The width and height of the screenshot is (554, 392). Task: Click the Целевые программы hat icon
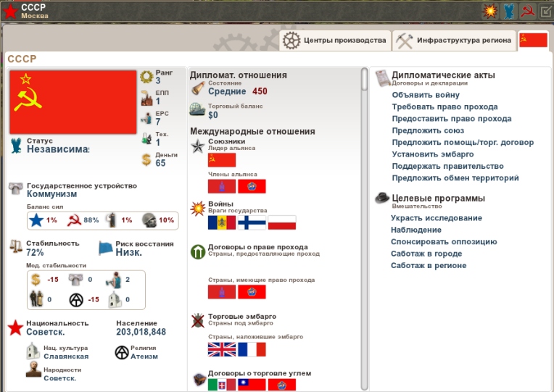click(x=382, y=199)
